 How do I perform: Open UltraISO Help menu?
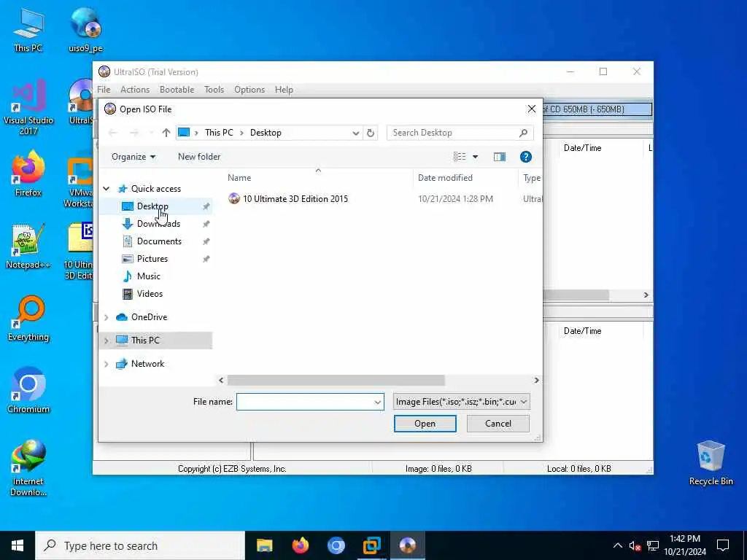tap(284, 90)
